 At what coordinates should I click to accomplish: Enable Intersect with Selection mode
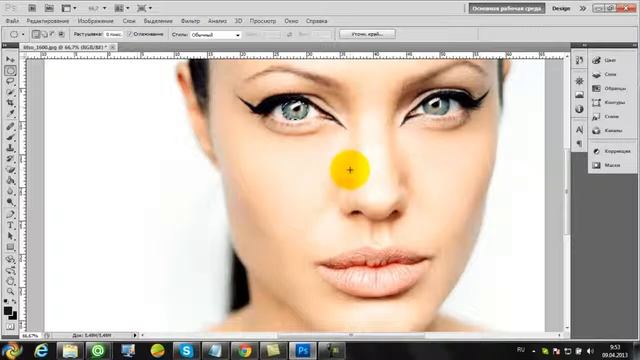pos(61,34)
